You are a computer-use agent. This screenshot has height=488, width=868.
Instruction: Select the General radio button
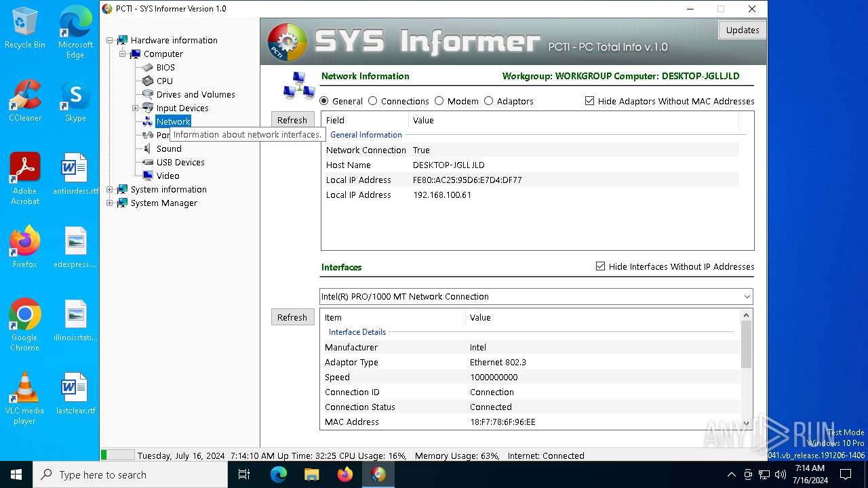[324, 101]
